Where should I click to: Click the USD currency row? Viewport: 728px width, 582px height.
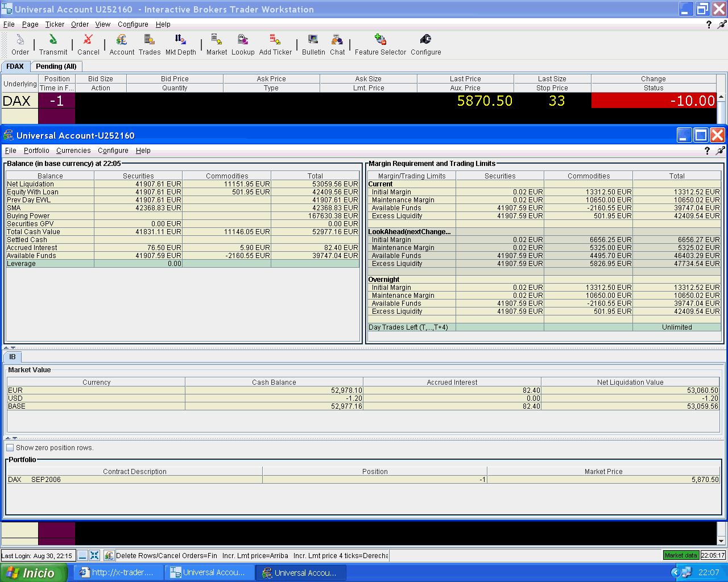tap(363, 398)
